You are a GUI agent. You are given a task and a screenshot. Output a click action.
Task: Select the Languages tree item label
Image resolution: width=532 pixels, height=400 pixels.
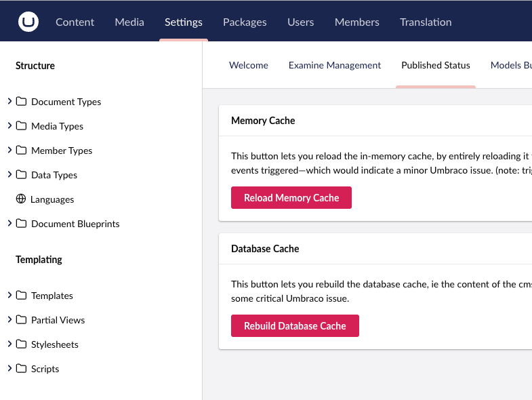pos(52,199)
